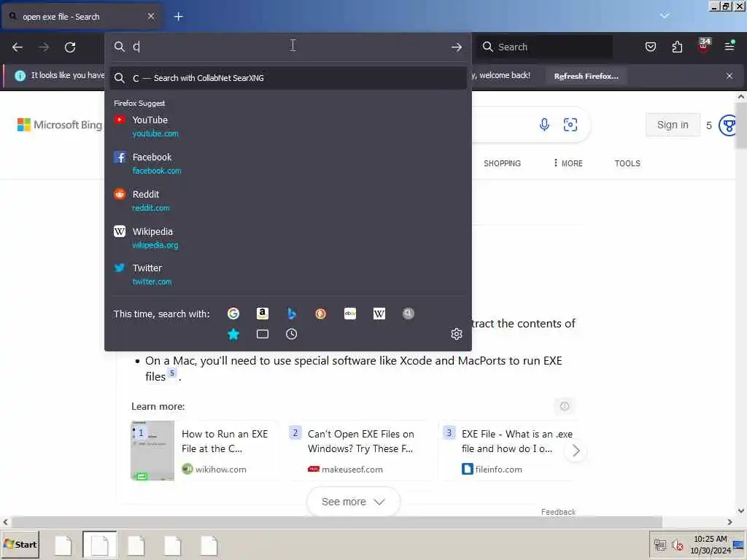
Task: Open the Learn more info icon
Action: [x=565, y=406]
